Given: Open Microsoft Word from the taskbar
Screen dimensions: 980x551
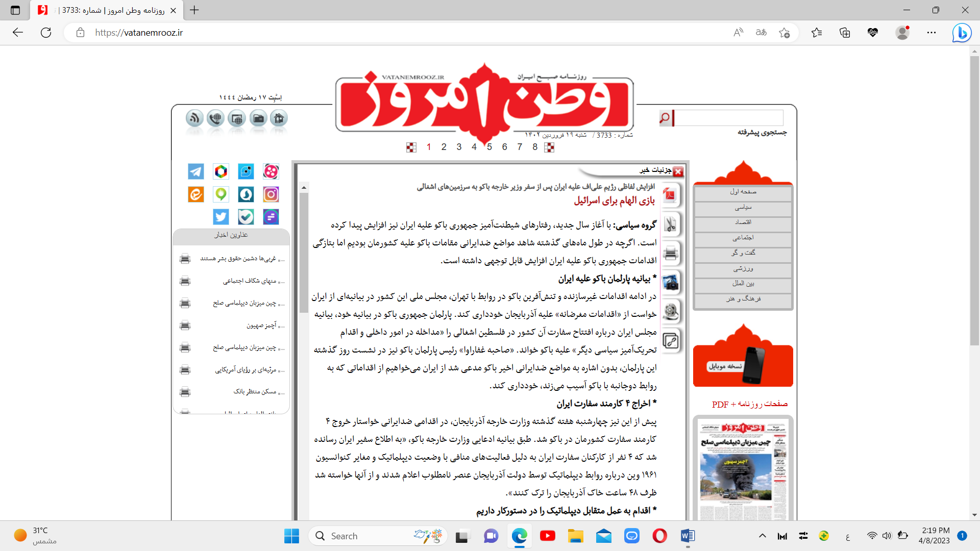Looking at the screenshot, I should tap(687, 536).
